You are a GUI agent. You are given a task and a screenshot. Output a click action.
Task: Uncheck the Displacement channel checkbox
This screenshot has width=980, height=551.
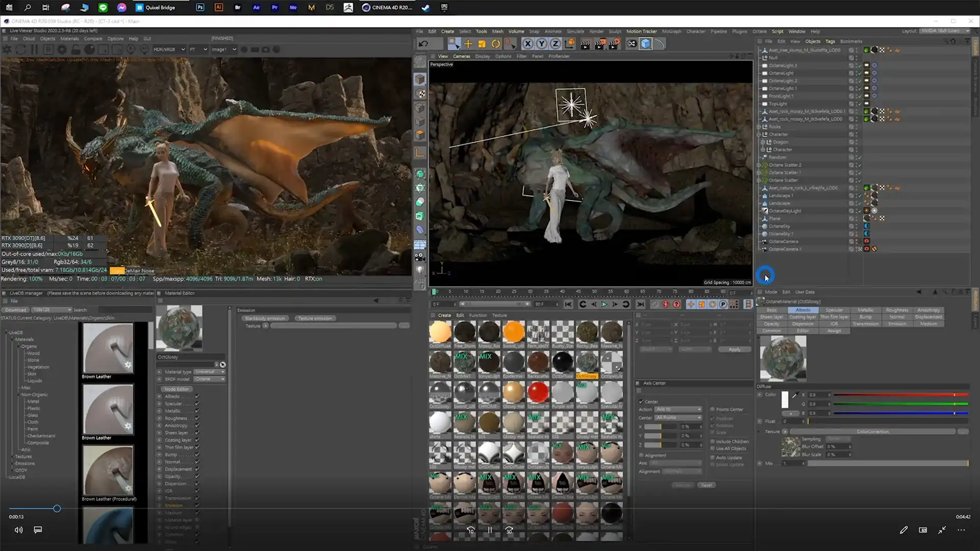pos(197,469)
